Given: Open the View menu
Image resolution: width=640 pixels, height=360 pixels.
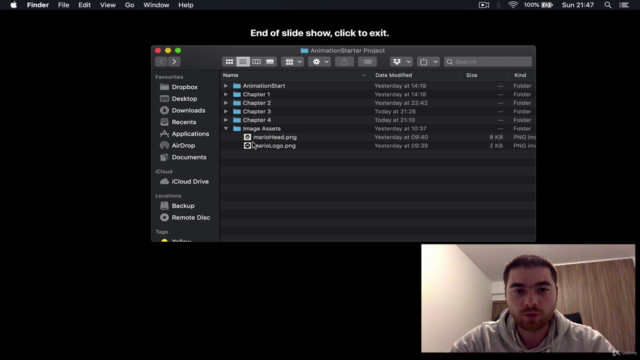Looking at the screenshot, I should pos(108,5).
